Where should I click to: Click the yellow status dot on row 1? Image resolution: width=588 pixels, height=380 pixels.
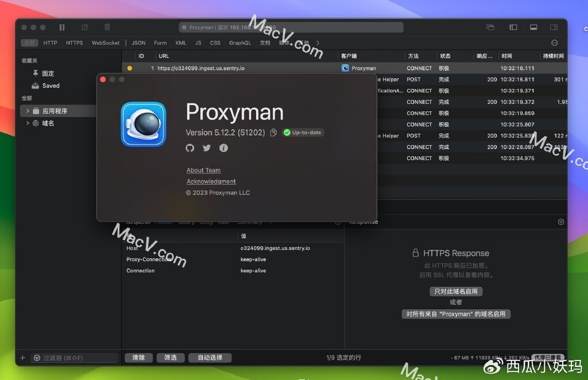tap(130, 68)
